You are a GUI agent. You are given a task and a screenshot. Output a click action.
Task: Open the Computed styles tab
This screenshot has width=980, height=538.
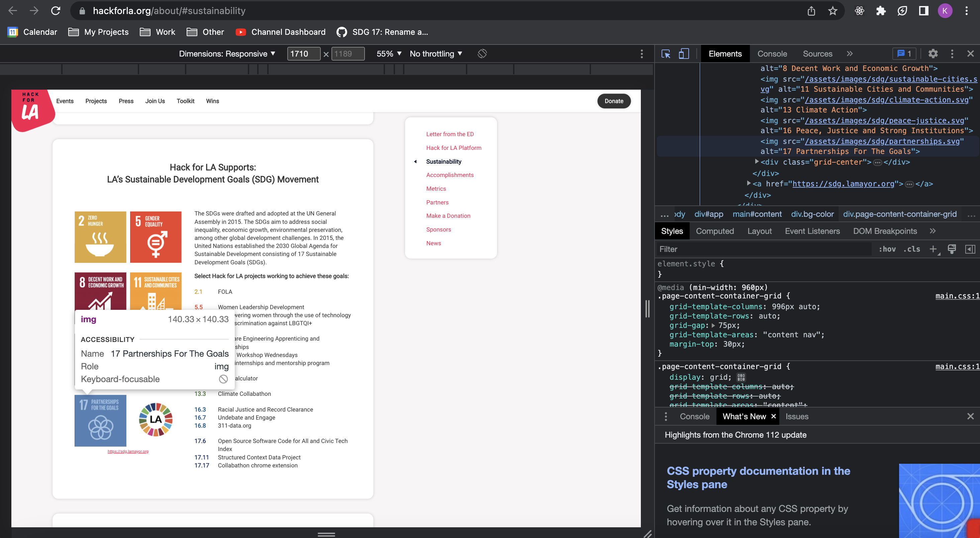(714, 231)
